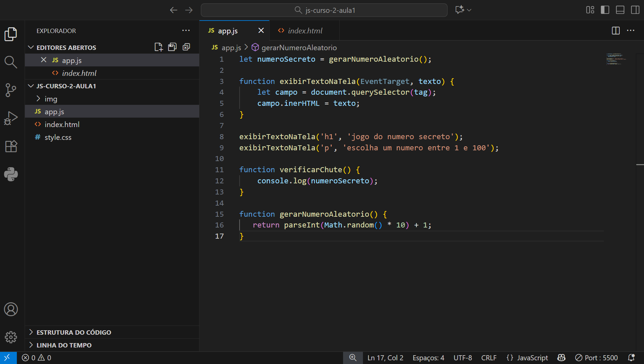Open Run and Debug view
This screenshot has height=364, width=644.
point(11,118)
